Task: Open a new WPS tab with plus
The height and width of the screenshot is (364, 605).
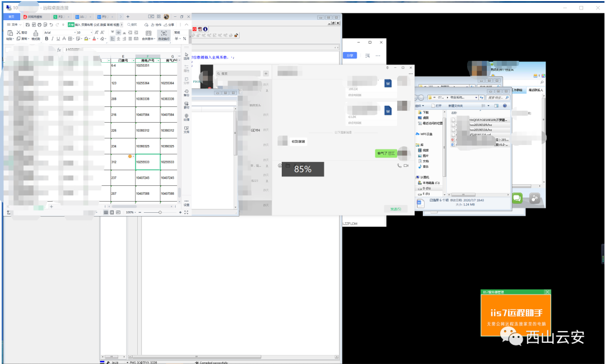Action: (x=128, y=17)
